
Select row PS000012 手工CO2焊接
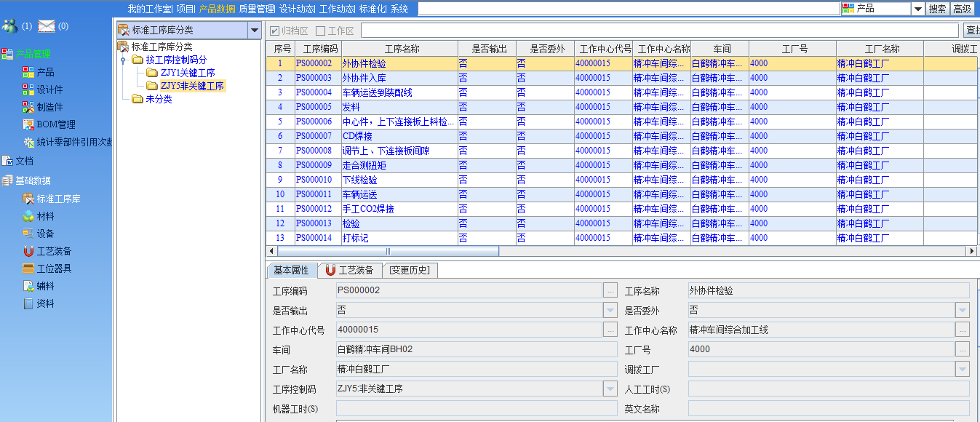pos(622,209)
